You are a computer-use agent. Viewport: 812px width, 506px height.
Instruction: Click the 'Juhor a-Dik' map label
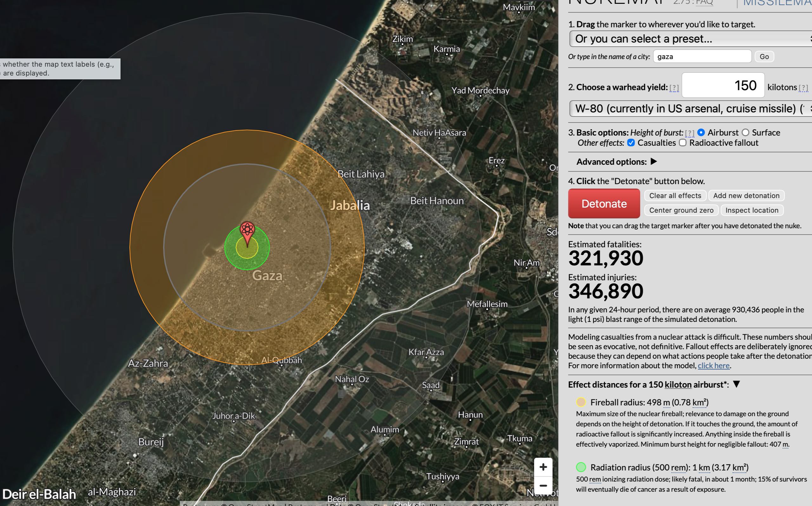[234, 416]
